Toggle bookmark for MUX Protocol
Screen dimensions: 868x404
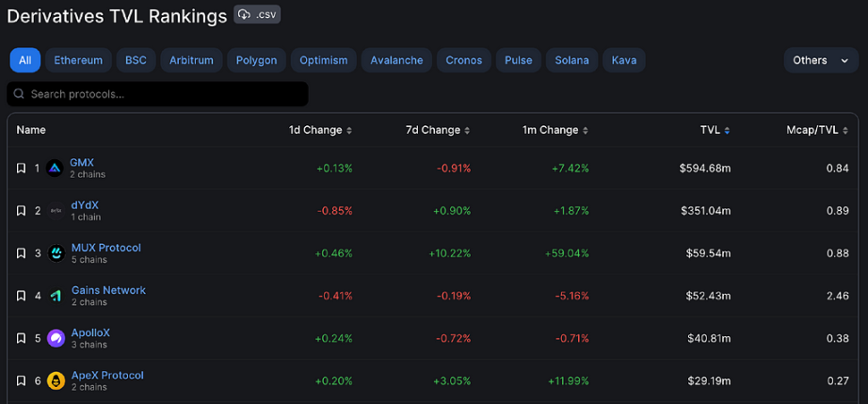pyautogui.click(x=21, y=253)
